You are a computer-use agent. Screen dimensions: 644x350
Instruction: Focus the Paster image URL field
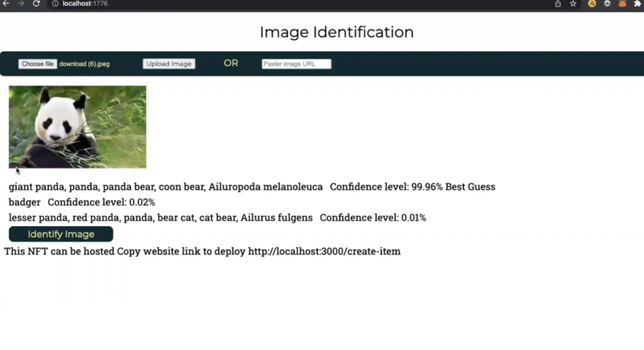click(296, 64)
